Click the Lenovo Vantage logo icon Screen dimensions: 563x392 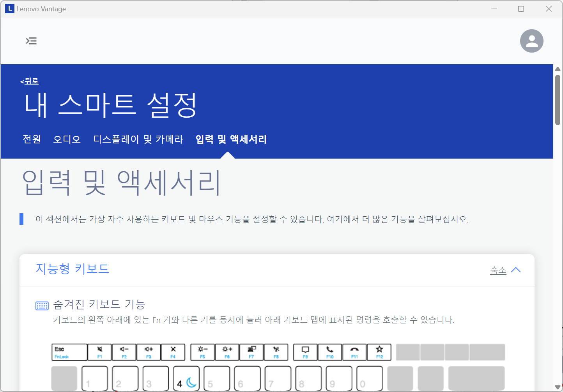pos(9,9)
